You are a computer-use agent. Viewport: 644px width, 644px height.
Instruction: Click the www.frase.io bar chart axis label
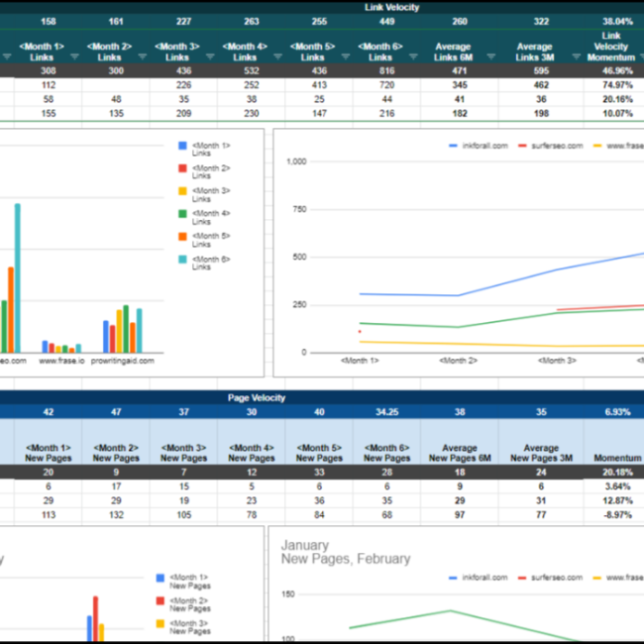[x=61, y=361]
